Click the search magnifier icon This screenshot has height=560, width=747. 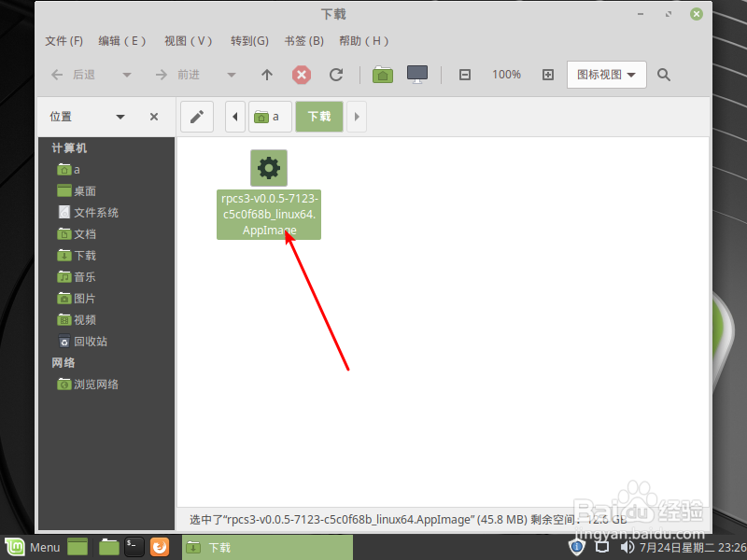664,75
